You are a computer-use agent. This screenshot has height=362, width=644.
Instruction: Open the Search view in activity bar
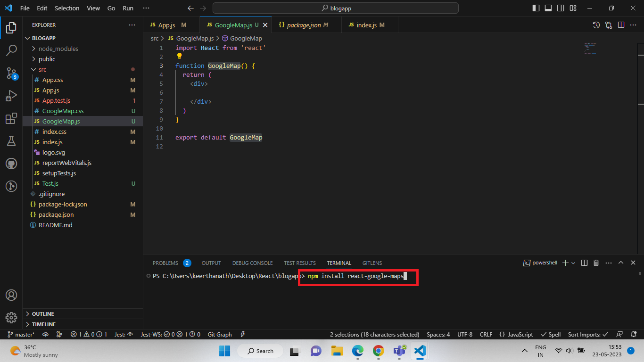click(11, 50)
